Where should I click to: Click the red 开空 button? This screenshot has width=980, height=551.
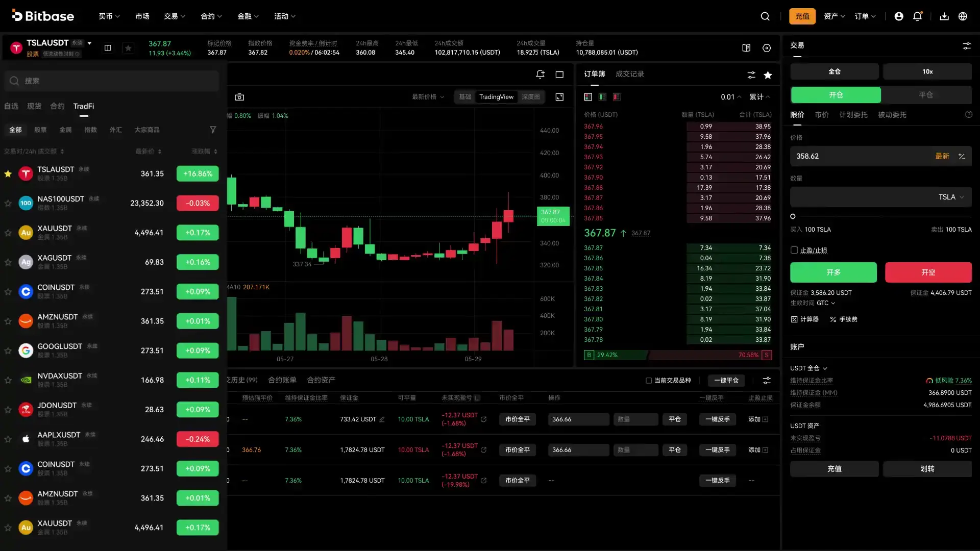928,272
